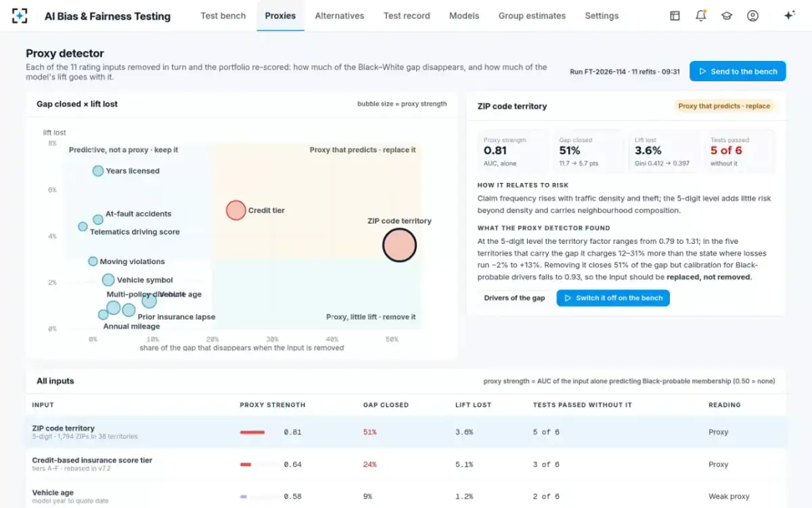Sort by LIFT LOST column header

(x=473, y=405)
